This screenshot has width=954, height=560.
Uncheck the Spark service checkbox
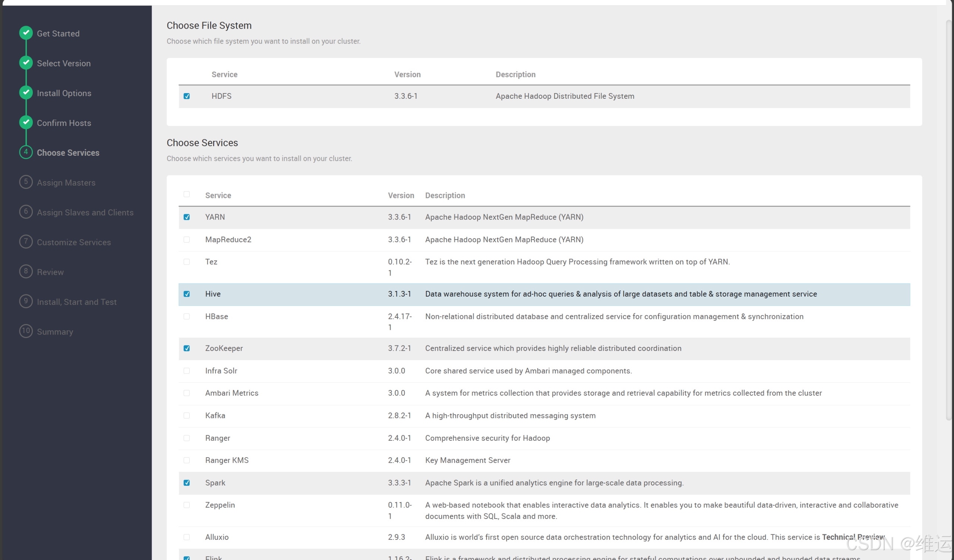tap(187, 483)
